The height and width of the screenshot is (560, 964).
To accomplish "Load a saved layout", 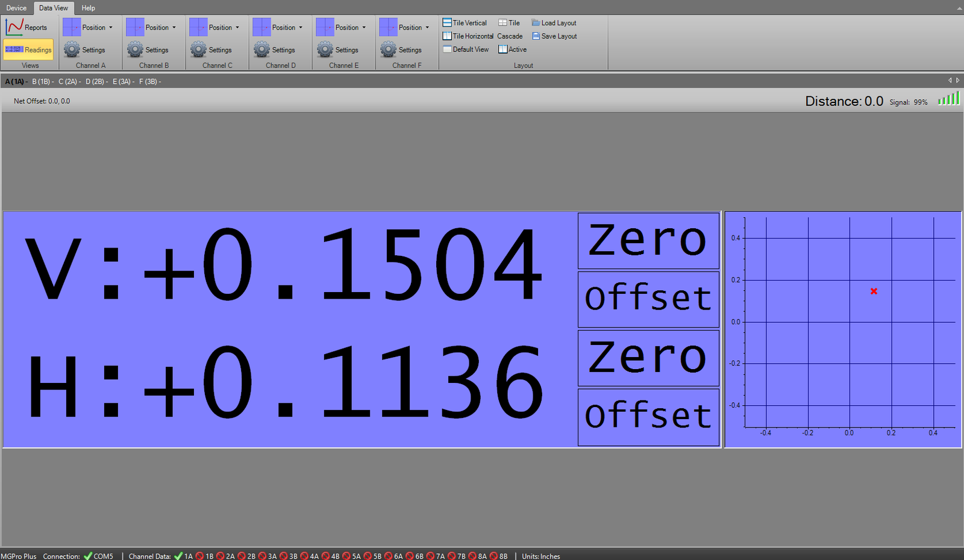I will pos(554,23).
